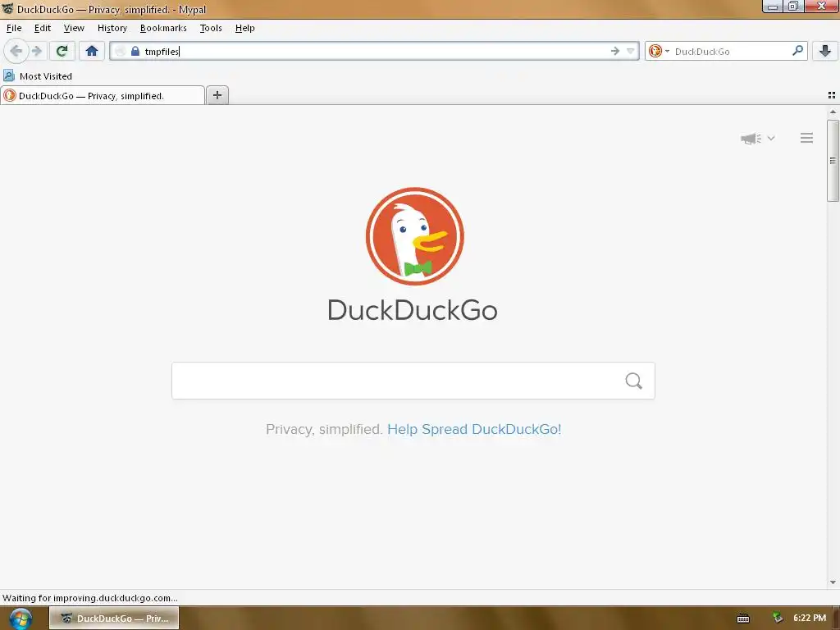This screenshot has width=840, height=630.
Task: Minimize the Mypal browser window
Action: [x=773, y=7]
